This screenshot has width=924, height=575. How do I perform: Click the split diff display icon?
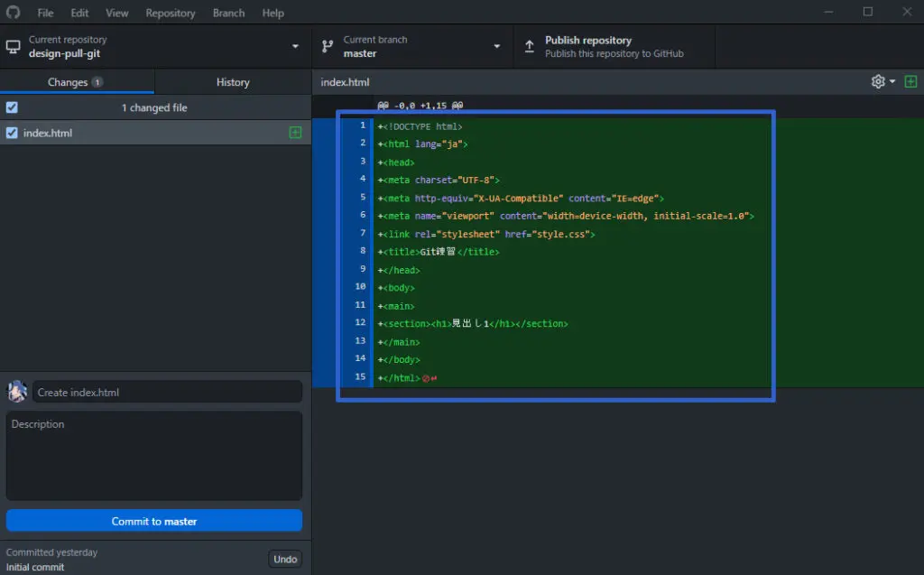click(x=911, y=81)
